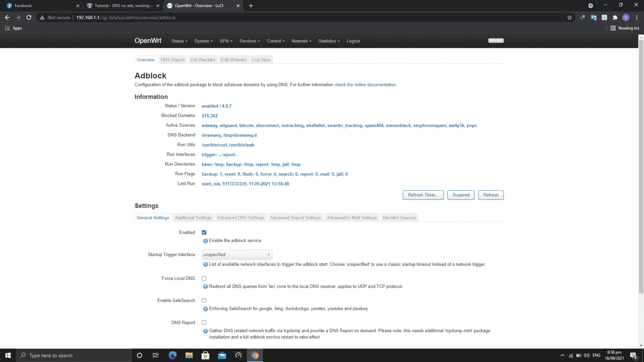This screenshot has height=362, width=644.
Task: Open the Chrome profile avatar
Action: pos(626,17)
